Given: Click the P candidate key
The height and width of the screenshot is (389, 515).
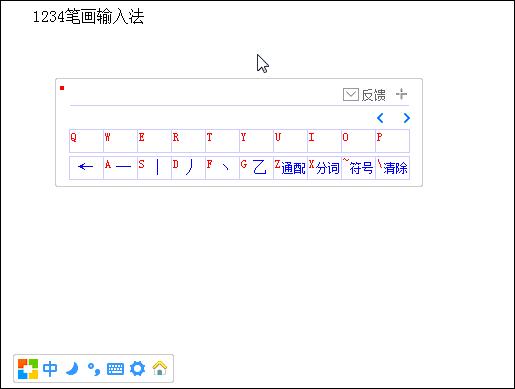Looking at the screenshot, I should point(392,141).
